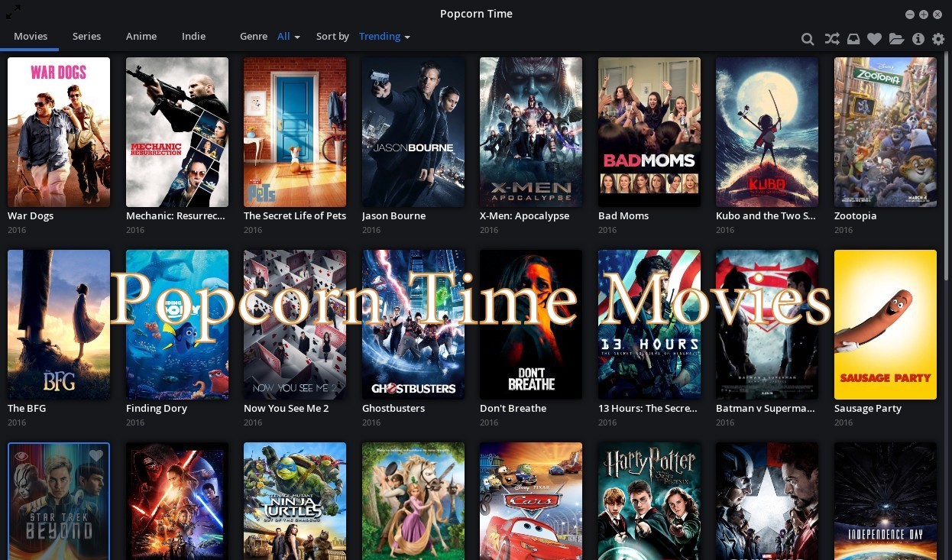Click the 'Bad Moms' title text
952x560 pixels.
pyautogui.click(x=623, y=216)
